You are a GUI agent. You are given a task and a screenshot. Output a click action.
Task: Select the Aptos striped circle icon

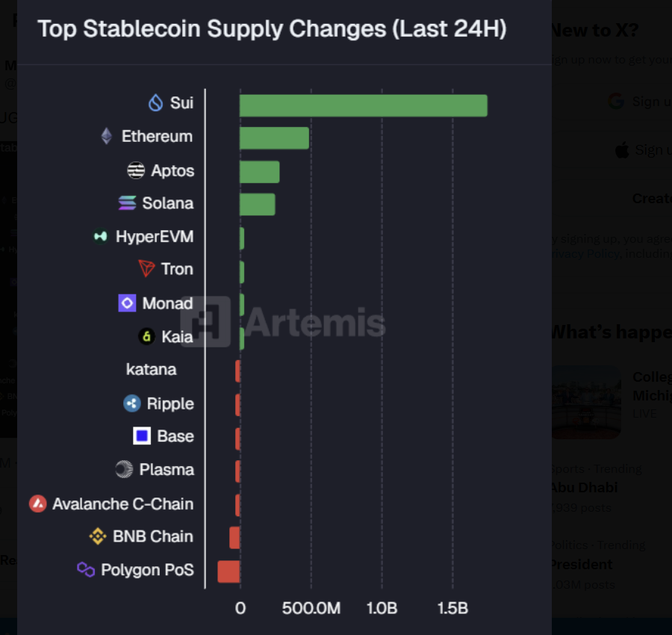pyautogui.click(x=136, y=170)
